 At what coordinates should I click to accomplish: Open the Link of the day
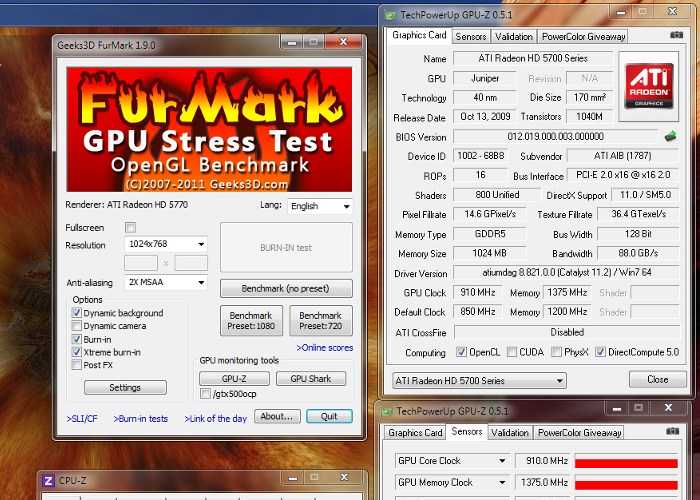coord(216,419)
